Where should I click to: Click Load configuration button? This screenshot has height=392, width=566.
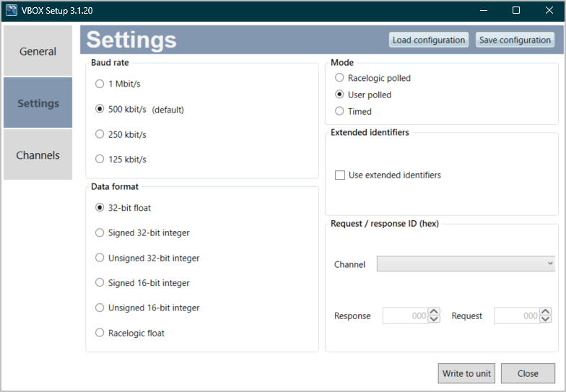pos(429,40)
